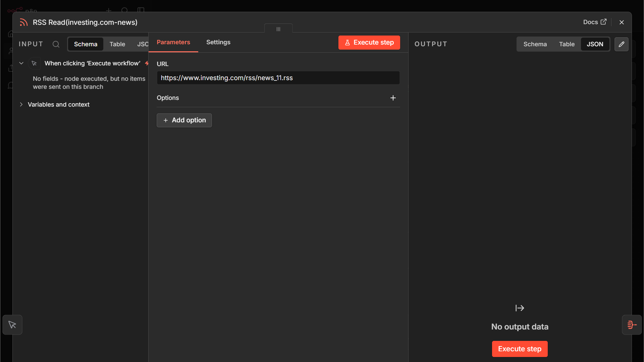The height and width of the screenshot is (362, 644).
Task: Open the Add option dropdown
Action: click(x=184, y=120)
